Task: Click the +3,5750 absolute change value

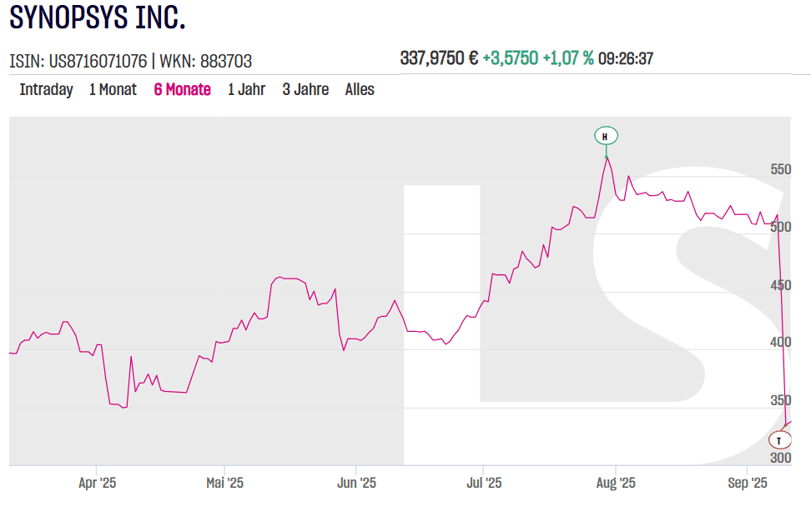Action: click(x=510, y=58)
